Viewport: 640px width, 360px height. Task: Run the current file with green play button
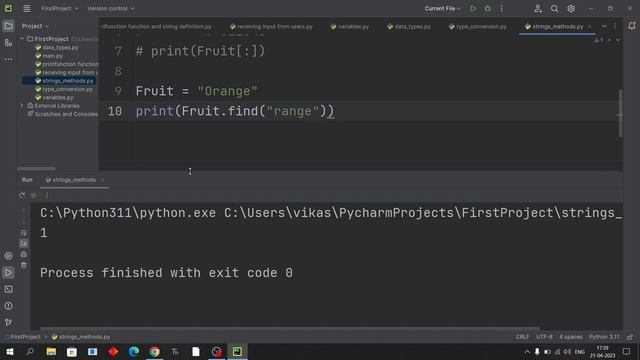(x=473, y=8)
